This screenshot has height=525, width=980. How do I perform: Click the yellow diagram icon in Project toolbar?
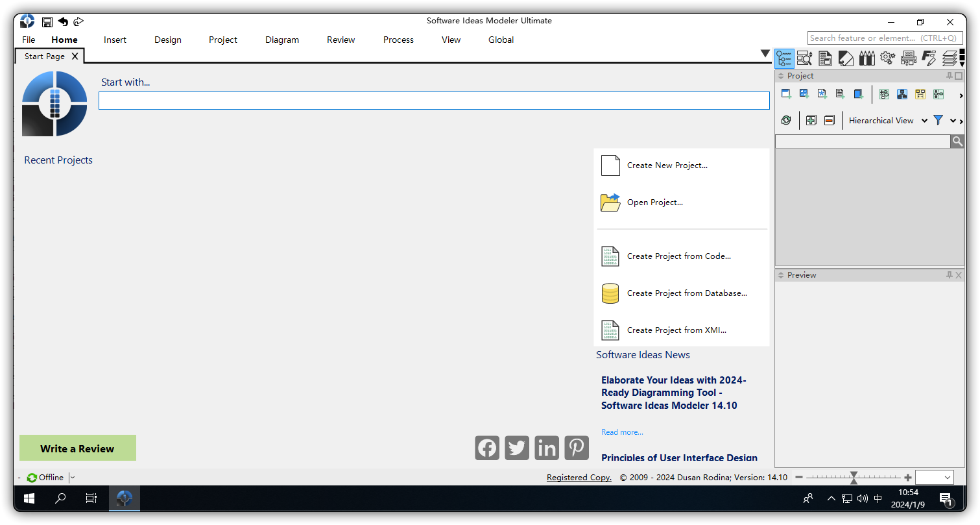[x=920, y=94]
